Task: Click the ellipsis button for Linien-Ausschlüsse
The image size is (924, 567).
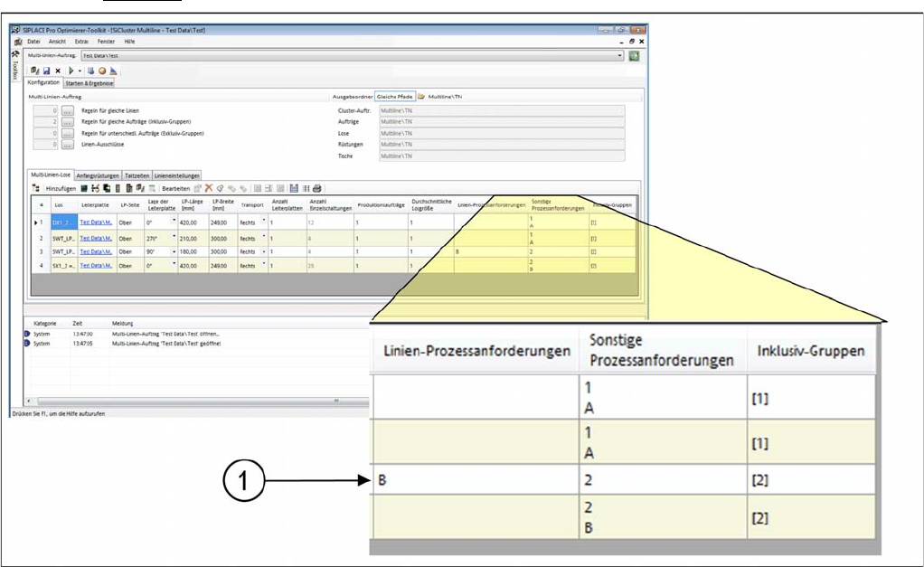Action: 68,145
